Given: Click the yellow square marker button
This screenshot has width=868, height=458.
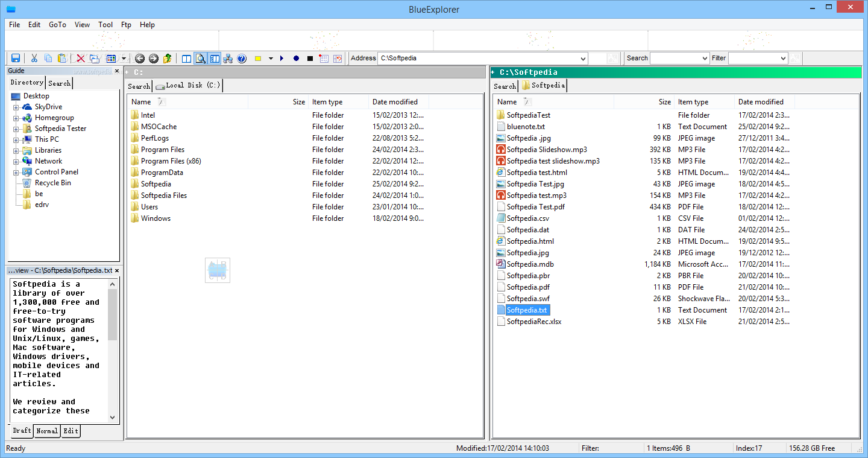Looking at the screenshot, I should tap(258, 59).
